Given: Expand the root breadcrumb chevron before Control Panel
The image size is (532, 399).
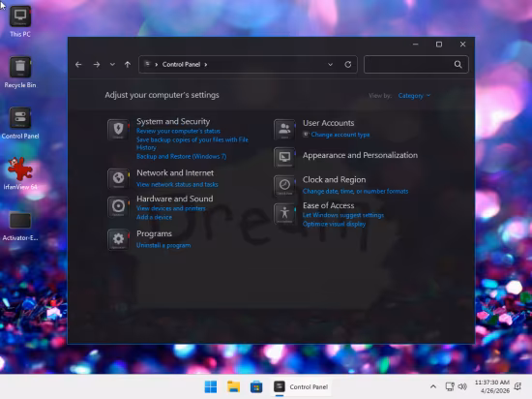Looking at the screenshot, I should coord(157,65).
